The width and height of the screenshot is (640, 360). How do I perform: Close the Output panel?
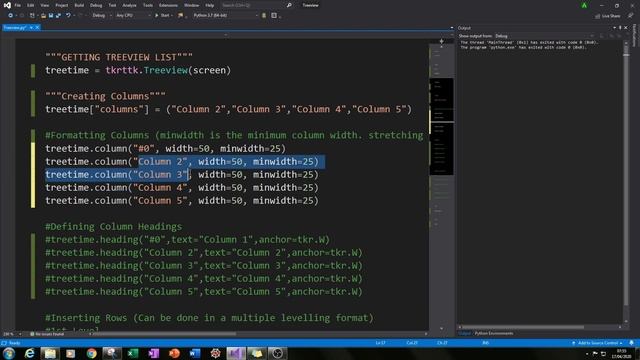click(x=626, y=28)
